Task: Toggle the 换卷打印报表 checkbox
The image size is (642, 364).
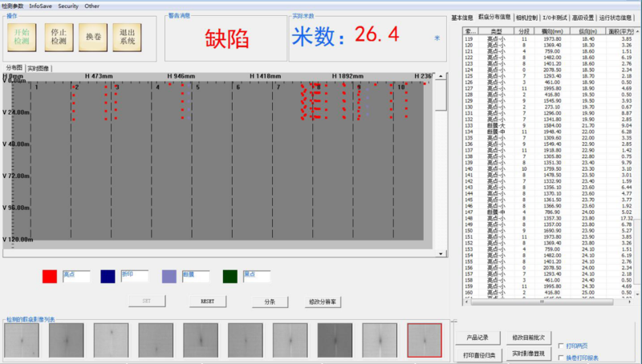Action: click(x=561, y=357)
